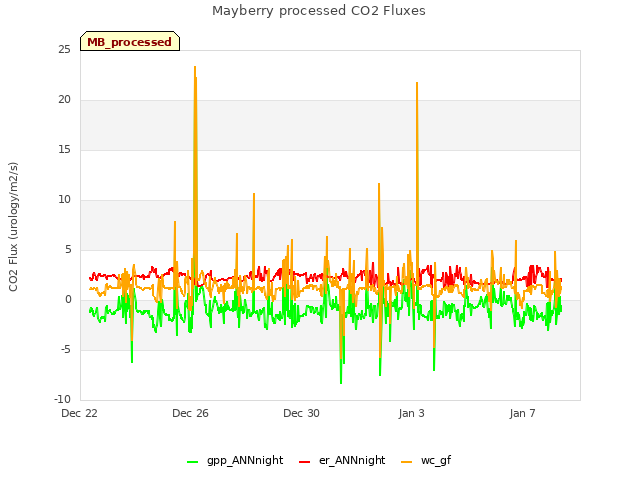Click the y-axis value 20

(64, 100)
